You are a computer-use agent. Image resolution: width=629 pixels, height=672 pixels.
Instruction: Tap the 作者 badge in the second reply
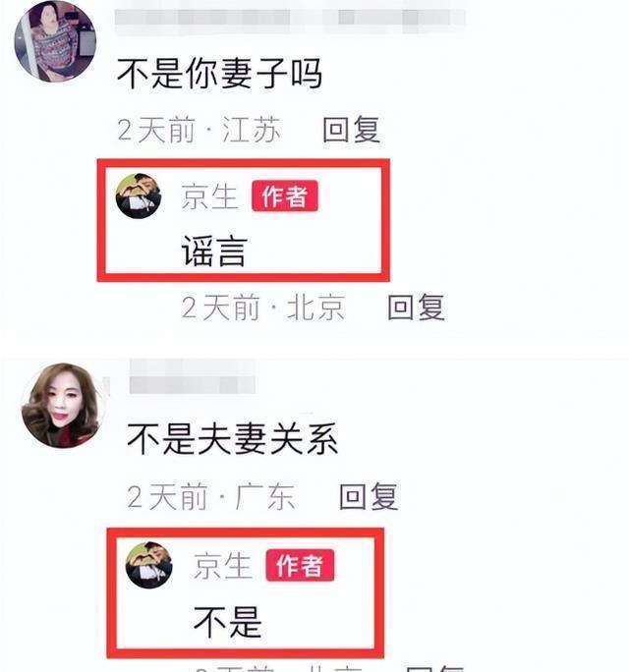300,565
